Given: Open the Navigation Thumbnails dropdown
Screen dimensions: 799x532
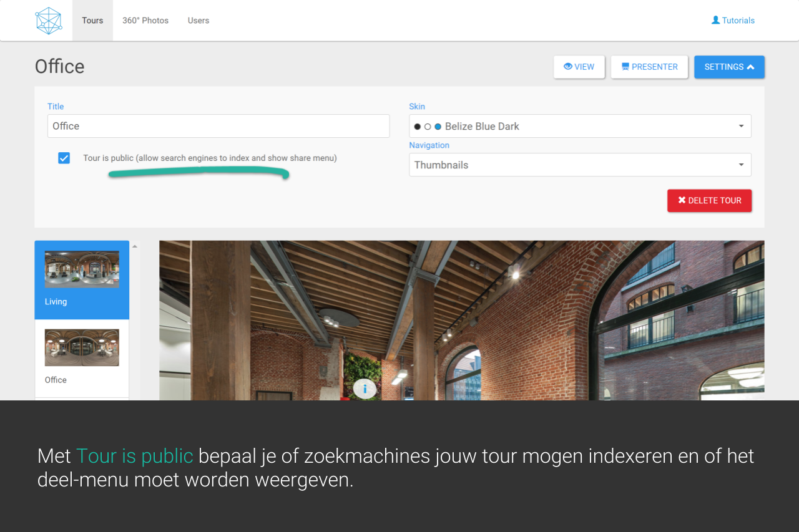Looking at the screenshot, I should tap(579, 165).
